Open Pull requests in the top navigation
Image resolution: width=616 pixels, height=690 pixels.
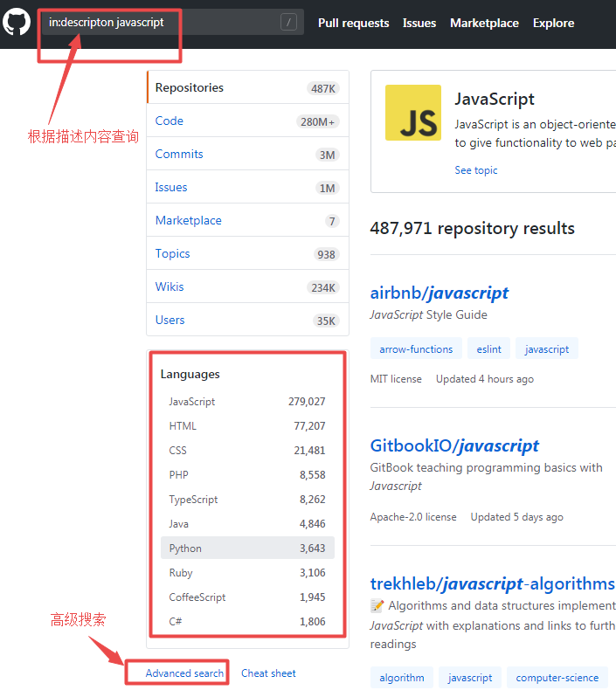(354, 23)
